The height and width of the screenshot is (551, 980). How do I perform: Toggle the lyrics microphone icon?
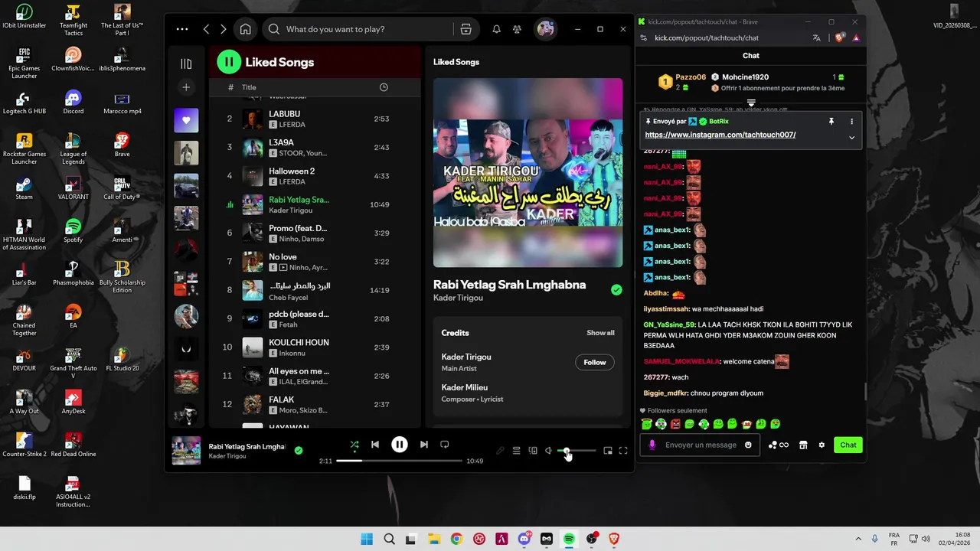(500, 451)
